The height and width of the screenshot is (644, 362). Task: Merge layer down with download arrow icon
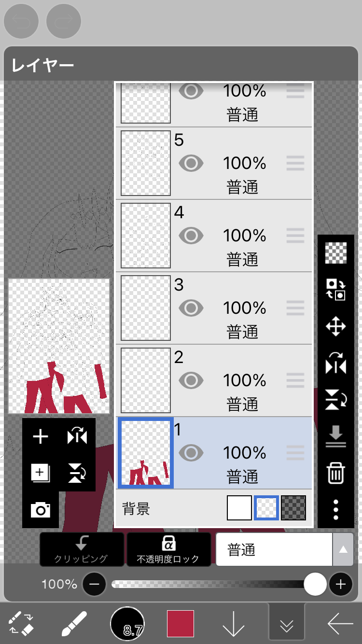tap(336, 437)
